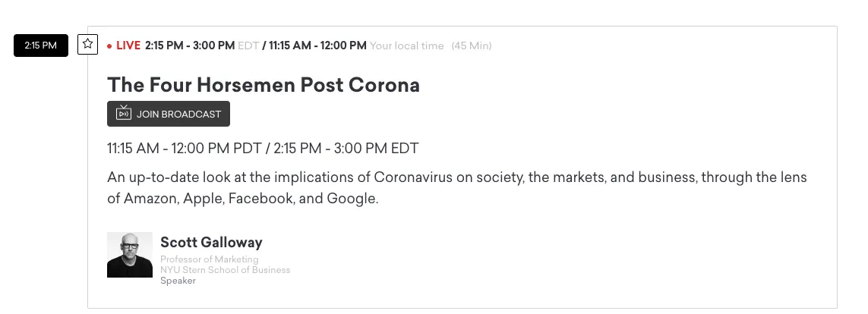Click the (45 Min) duration text

click(x=472, y=46)
